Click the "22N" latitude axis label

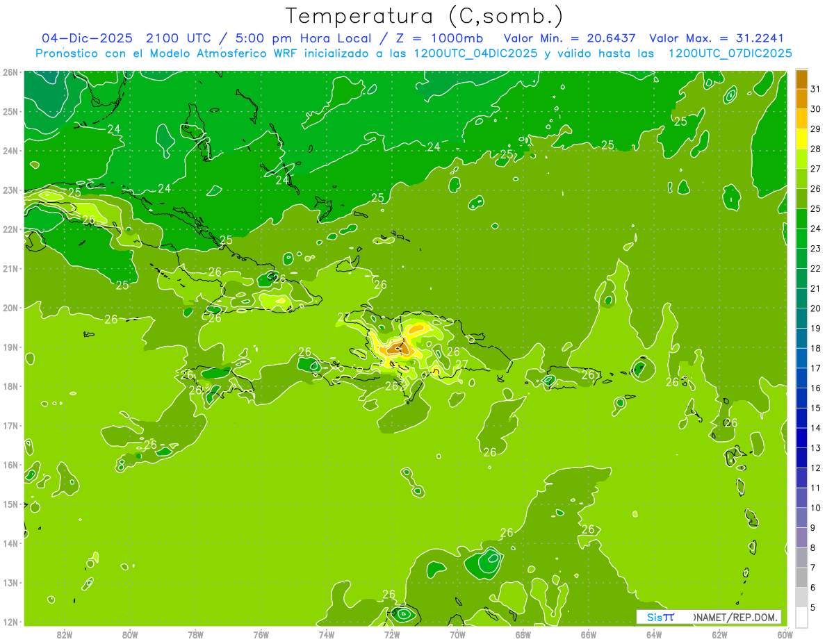coord(10,229)
